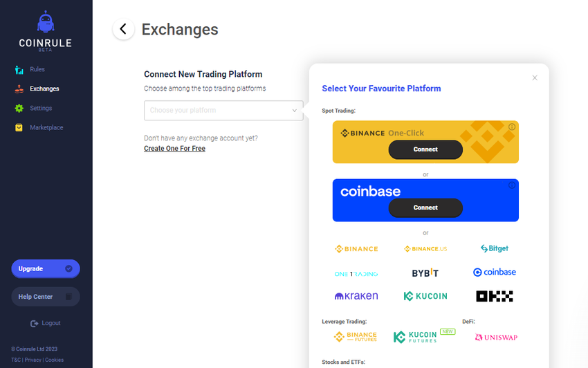Image resolution: width=588 pixels, height=368 pixels.
Task: Close the Select Your Favourite Platform popup
Action: (x=535, y=78)
